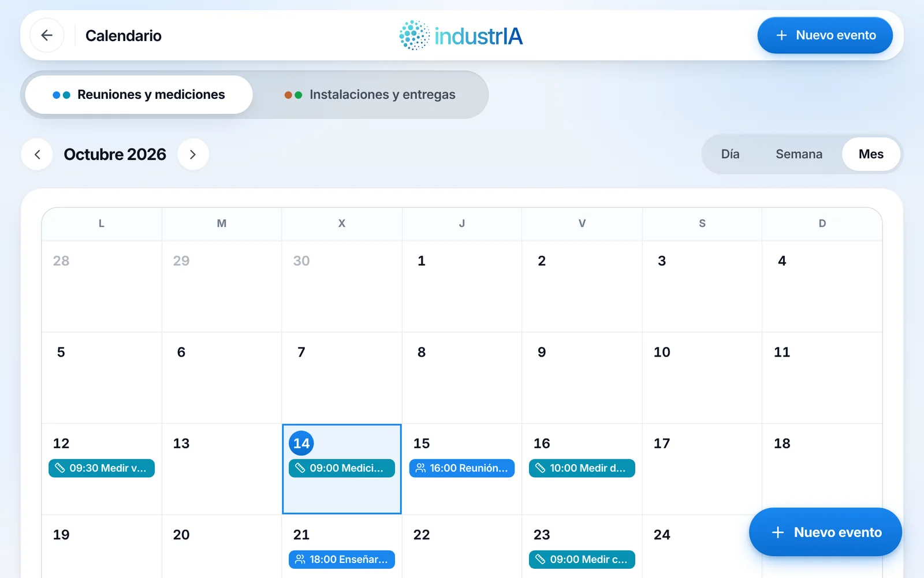Image resolution: width=924 pixels, height=578 pixels.
Task: Select day 20 cell
Action: pyautogui.click(x=222, y=547)
